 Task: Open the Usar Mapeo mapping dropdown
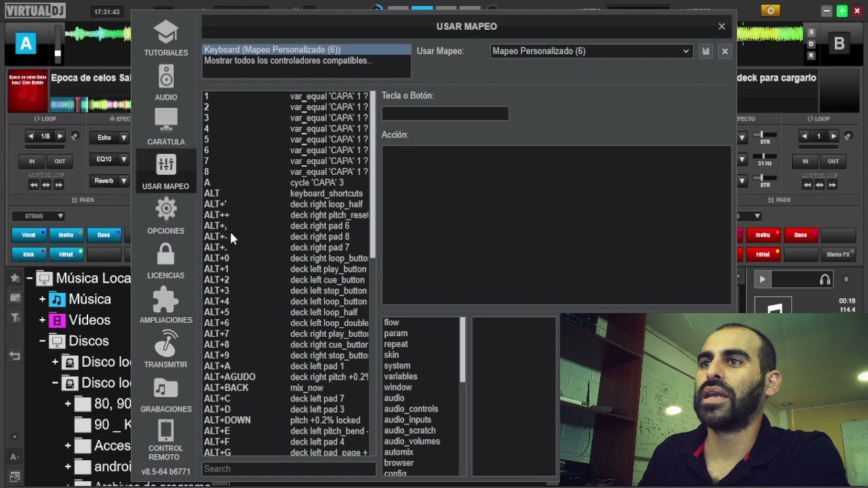pyautogui.click(x=591, y=52)
